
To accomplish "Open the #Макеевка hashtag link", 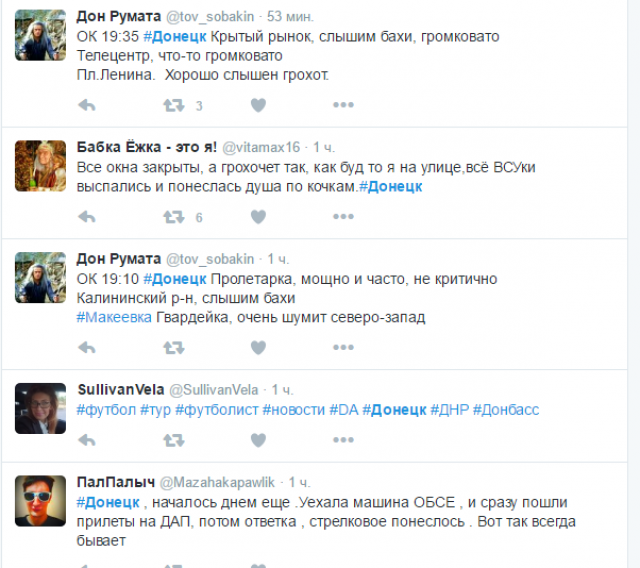I will coord(114,317).
